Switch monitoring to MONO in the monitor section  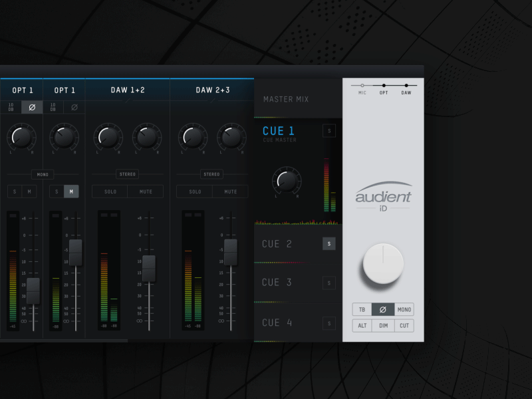click(x=404, y=309)
